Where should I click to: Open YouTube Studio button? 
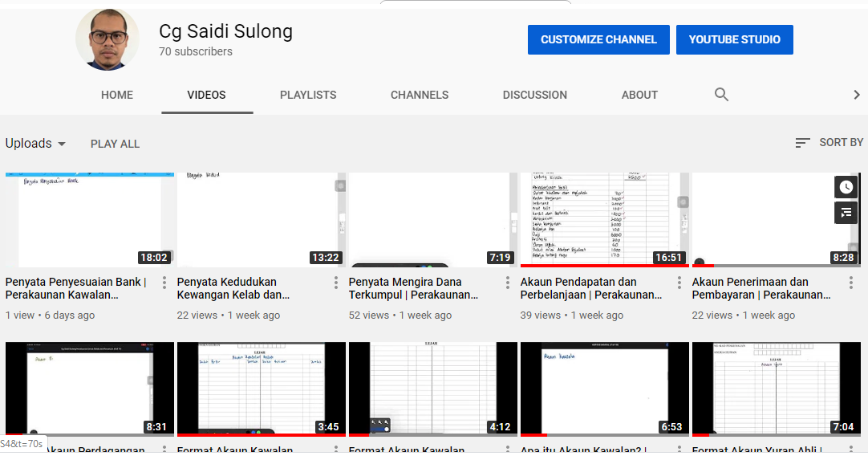point(735,39)
